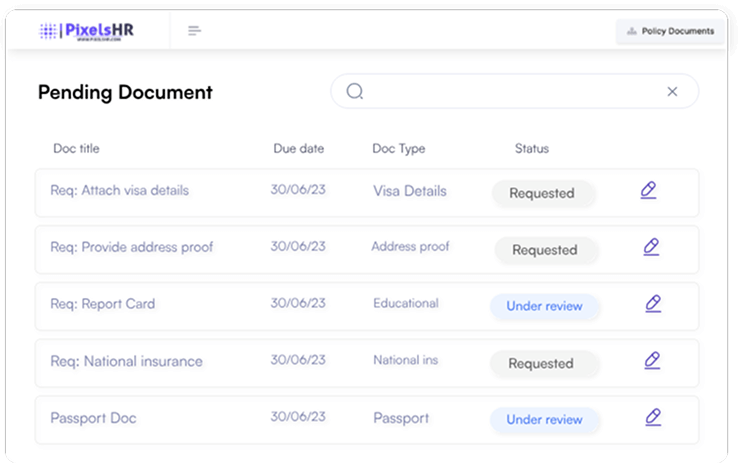Click the search magnifier icon
738x463 pixels.
(x=355, y=92)
